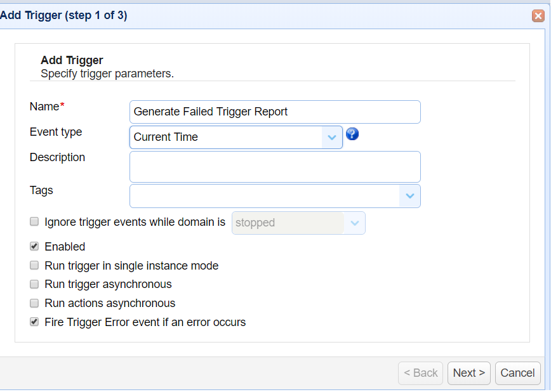Image resolution: width=551 pixels, height=392 pixels.
Task: Open the Event type dropdown
Action: point(332,137)
